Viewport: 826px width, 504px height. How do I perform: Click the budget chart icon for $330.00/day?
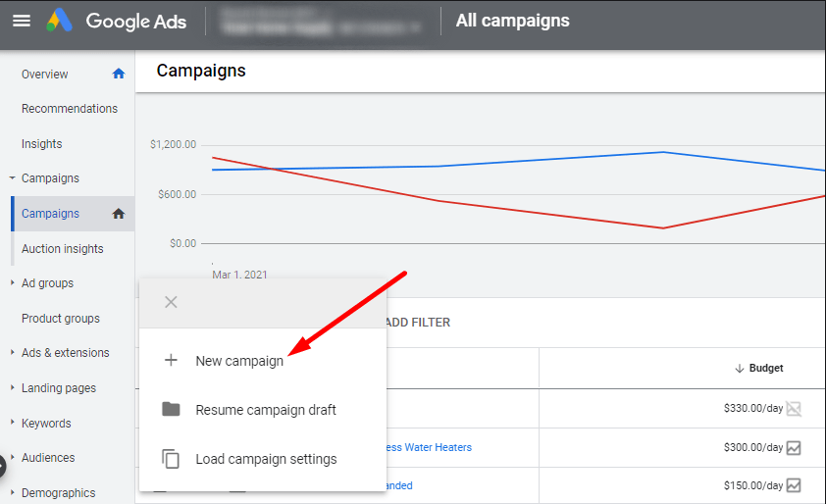pyautogui.click(x=794, y=408)
